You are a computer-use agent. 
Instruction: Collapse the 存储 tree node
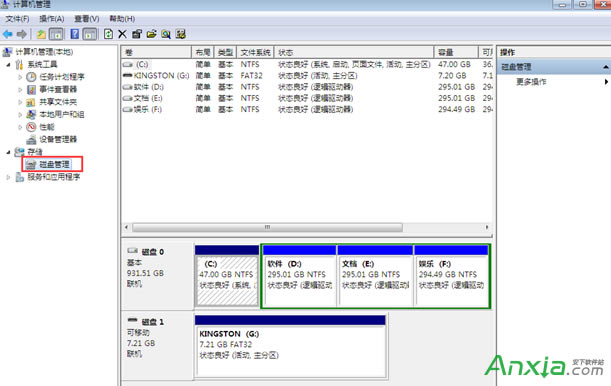[x=8, y=152]
